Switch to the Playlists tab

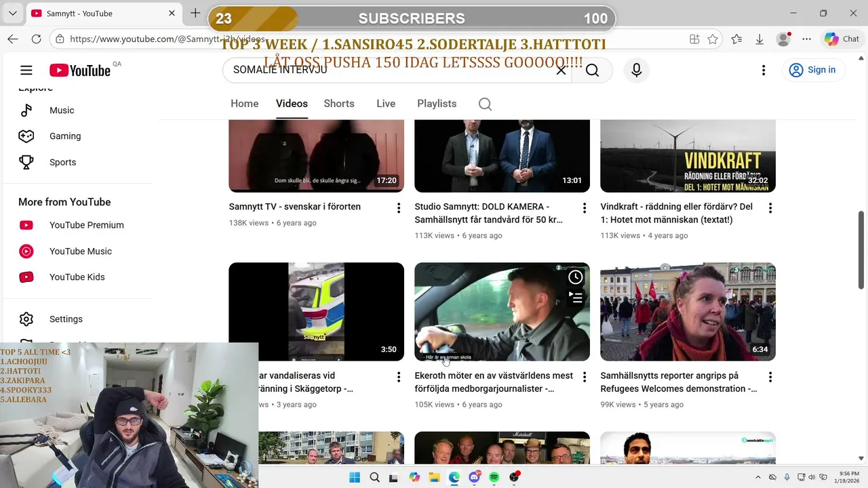click(437, 104)
